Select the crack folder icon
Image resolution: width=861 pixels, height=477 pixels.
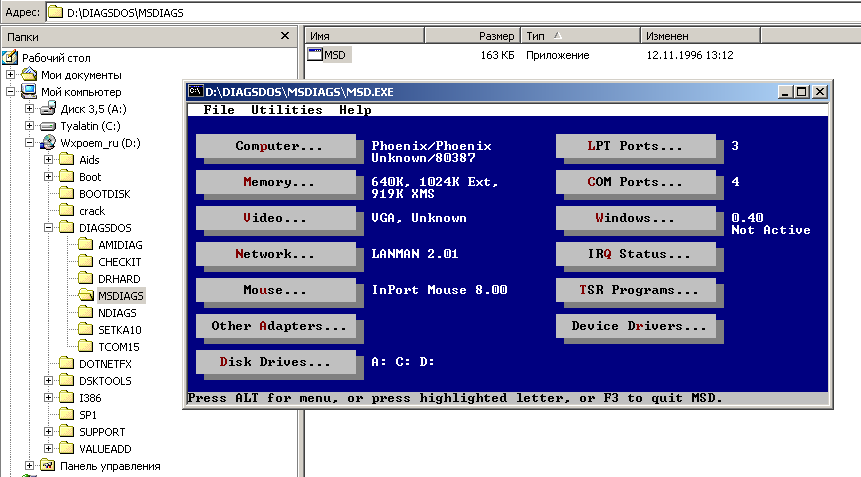pos(66,210)
